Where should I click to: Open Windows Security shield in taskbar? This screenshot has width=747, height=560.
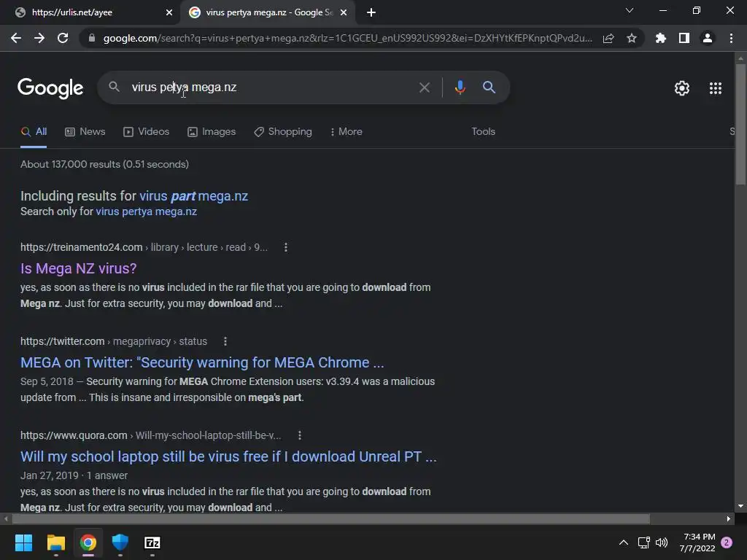120,542
